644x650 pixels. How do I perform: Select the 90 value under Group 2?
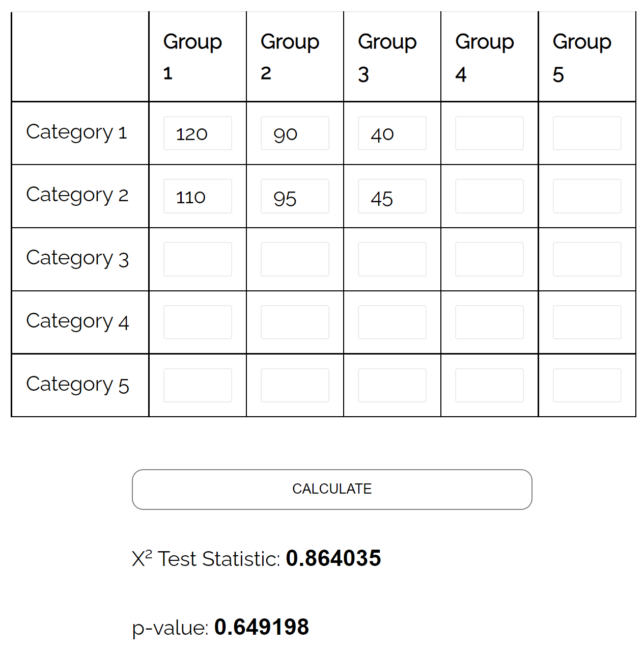(294, 133)
